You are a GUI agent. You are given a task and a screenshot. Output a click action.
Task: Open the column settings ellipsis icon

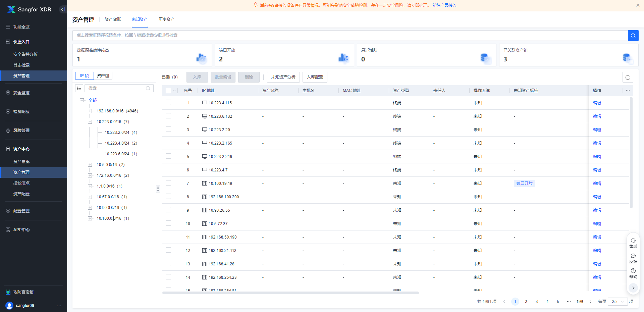point(628,90)
